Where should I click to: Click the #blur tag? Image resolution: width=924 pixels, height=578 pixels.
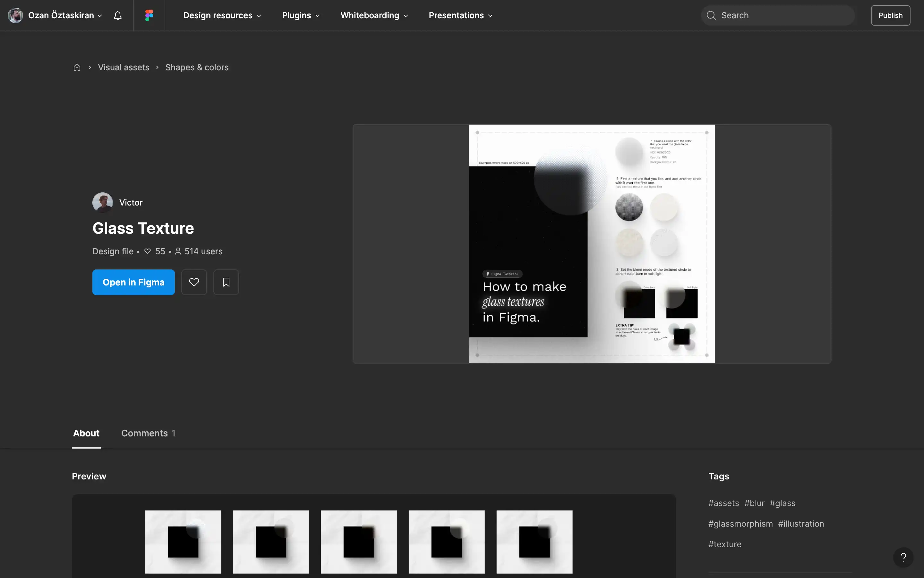755,503
